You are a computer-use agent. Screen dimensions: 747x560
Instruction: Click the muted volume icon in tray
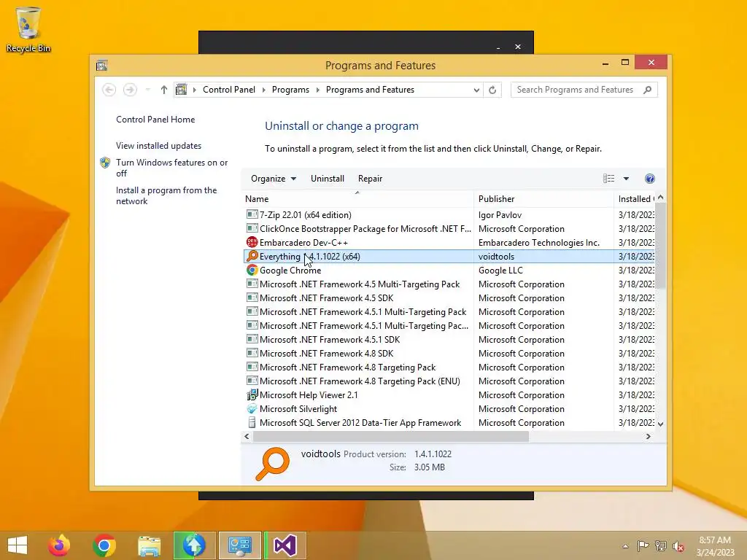(678, 546)
